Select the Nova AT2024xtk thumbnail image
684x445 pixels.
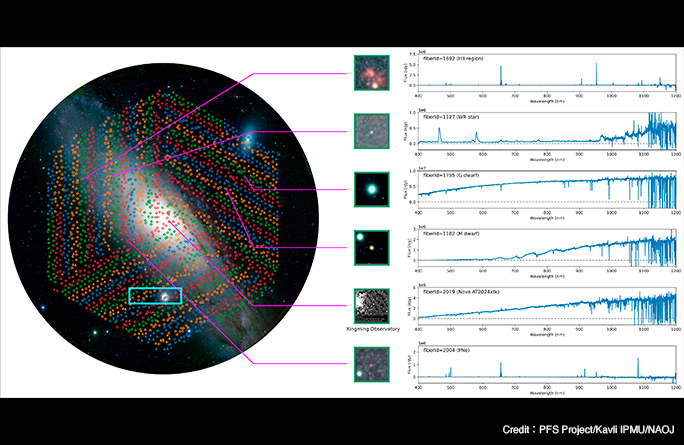coord(371,303)
